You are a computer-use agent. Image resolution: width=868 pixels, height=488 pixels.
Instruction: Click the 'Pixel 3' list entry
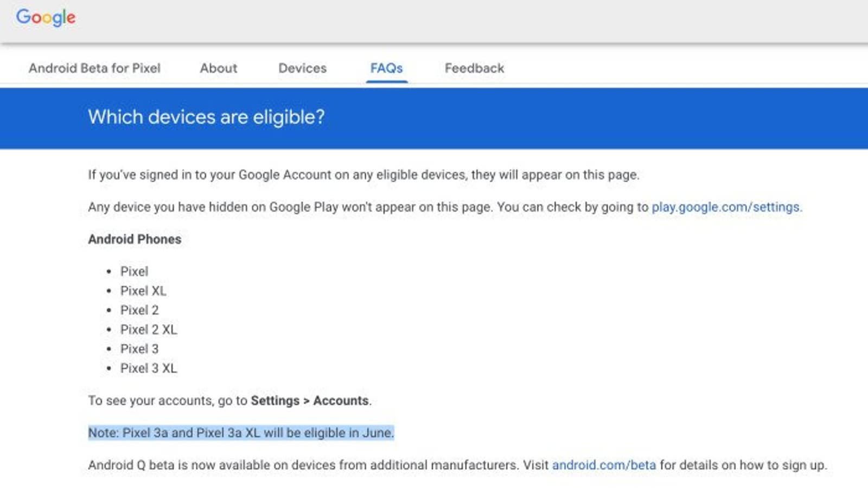pyautogui.click(x=139, y=349)
